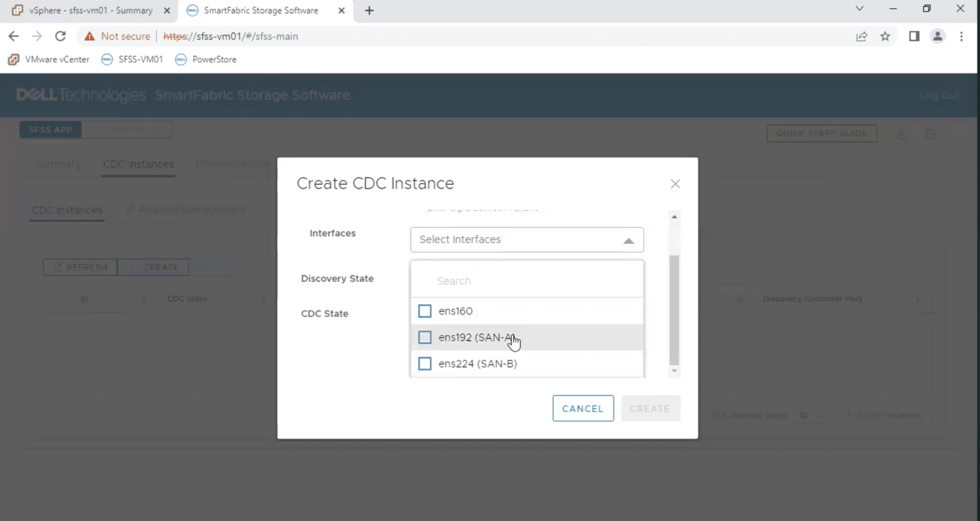The width and height of the screenshot is (980, 521).
Task: Open a new browser tab
Action: 370,11
